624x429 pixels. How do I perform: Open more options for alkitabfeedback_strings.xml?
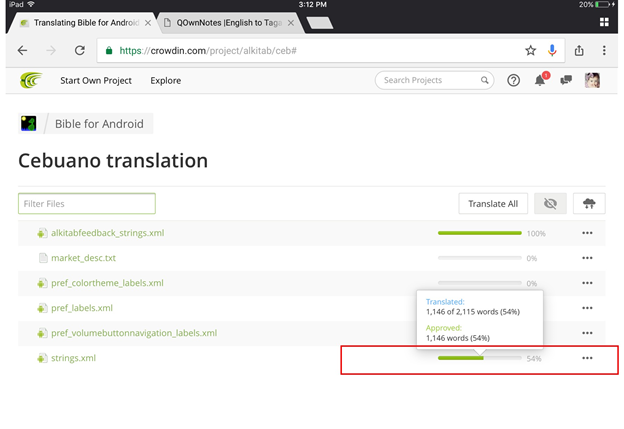click(587, 233)
